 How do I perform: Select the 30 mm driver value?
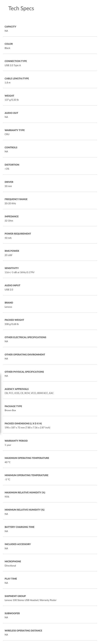tap(8, 186)
